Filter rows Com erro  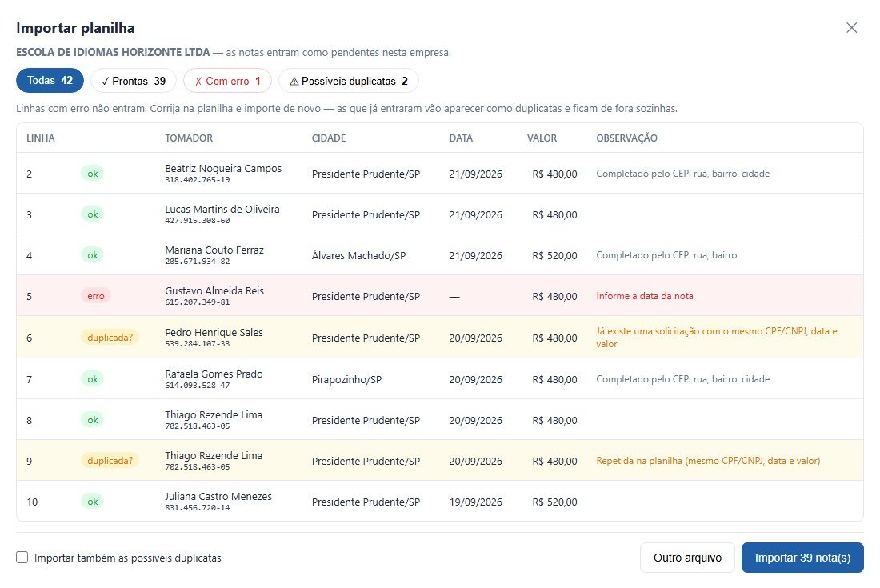(227, 81)
